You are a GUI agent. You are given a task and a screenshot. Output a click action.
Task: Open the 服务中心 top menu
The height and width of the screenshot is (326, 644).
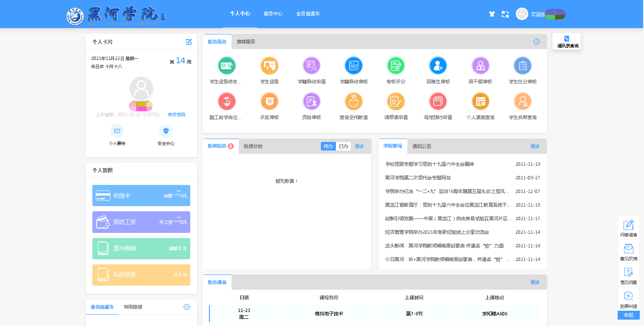(x=273, y=14)
